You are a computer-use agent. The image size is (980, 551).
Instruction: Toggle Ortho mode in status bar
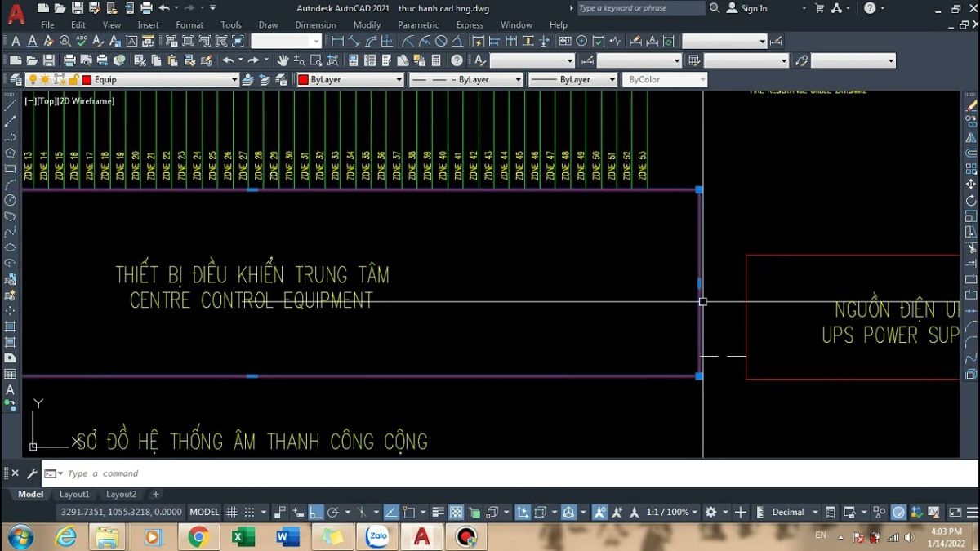coord(316,513)
